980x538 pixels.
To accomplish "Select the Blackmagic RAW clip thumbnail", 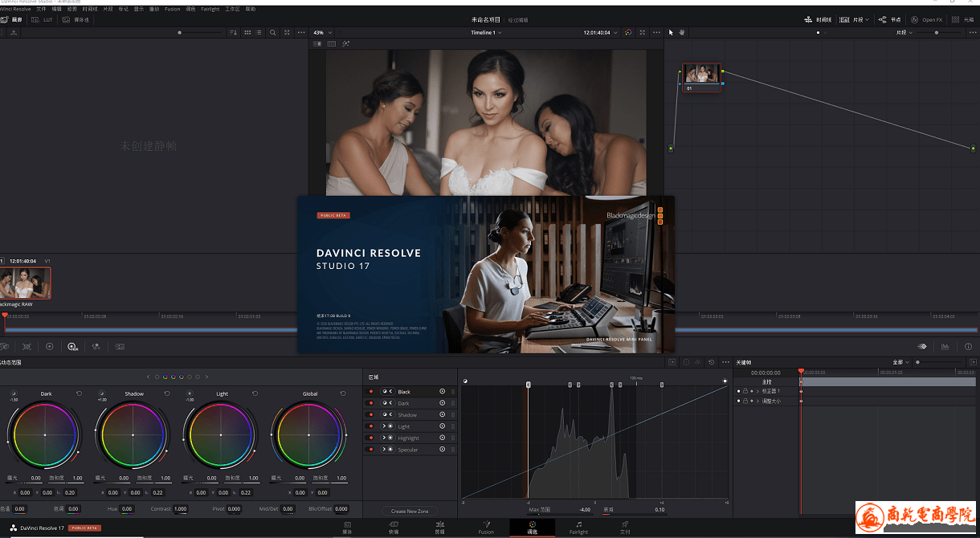I will [26, 283].
